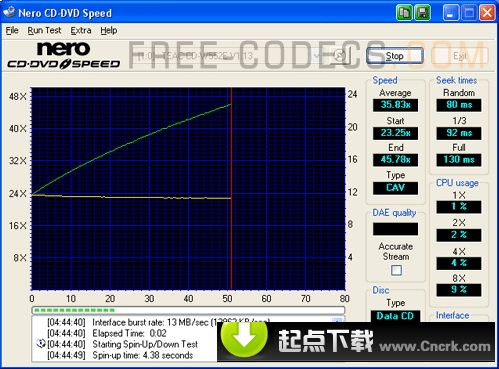499x369 pixels.
Task: Click the green test progress bar
Action: point(188,310)
